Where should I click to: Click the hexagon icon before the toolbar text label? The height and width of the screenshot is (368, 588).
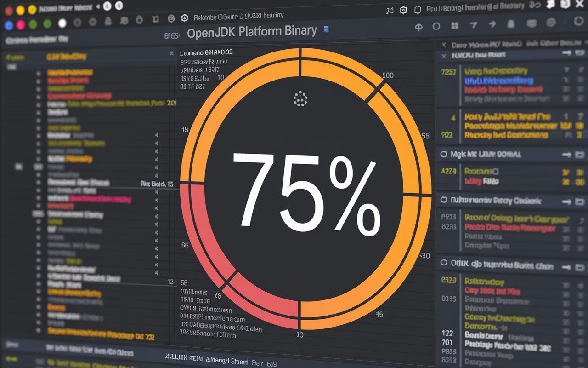click(185, 17)
